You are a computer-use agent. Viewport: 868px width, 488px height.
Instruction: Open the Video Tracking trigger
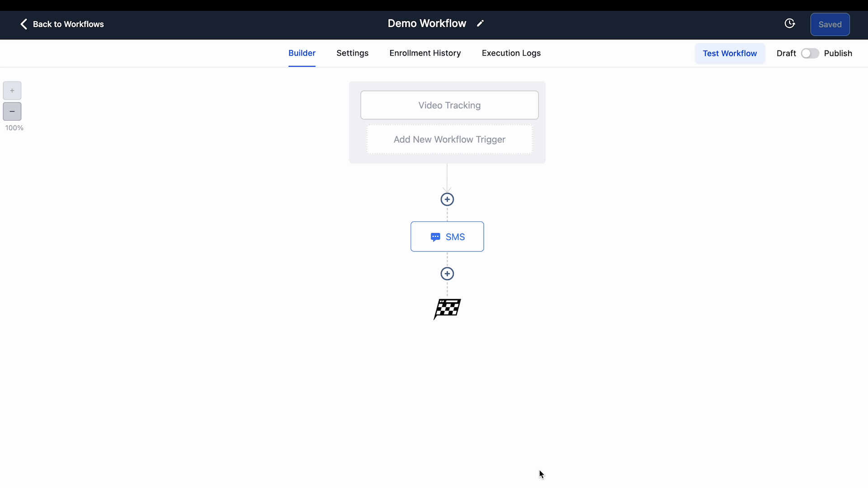point(449,105)
